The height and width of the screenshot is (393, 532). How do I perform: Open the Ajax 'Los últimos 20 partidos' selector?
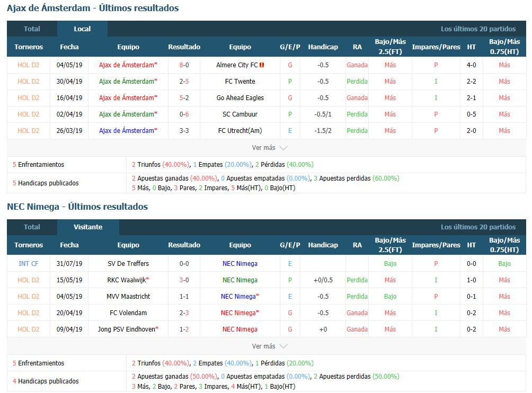pos(478,29)
